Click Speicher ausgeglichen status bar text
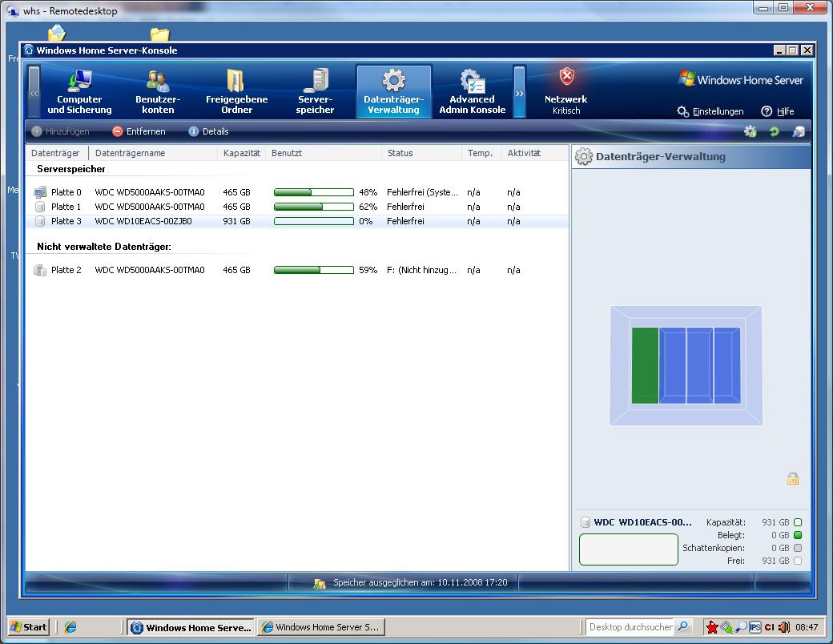 [x=421, y=583]
